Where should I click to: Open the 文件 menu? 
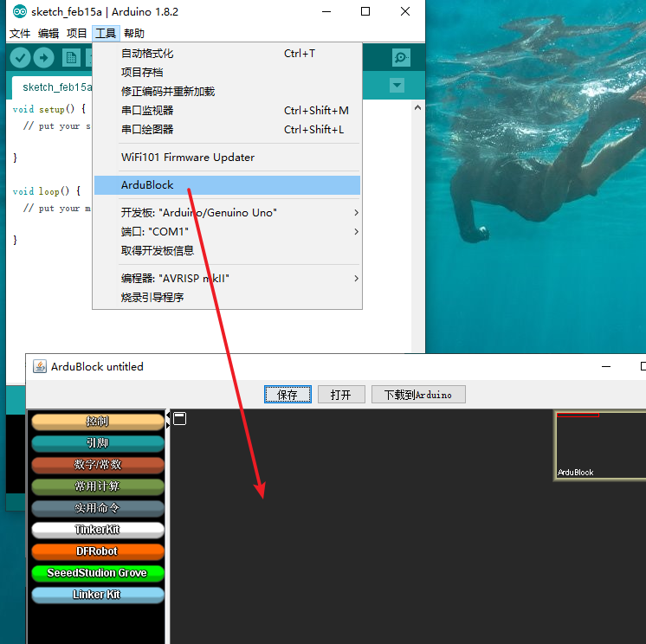[20, 34]
